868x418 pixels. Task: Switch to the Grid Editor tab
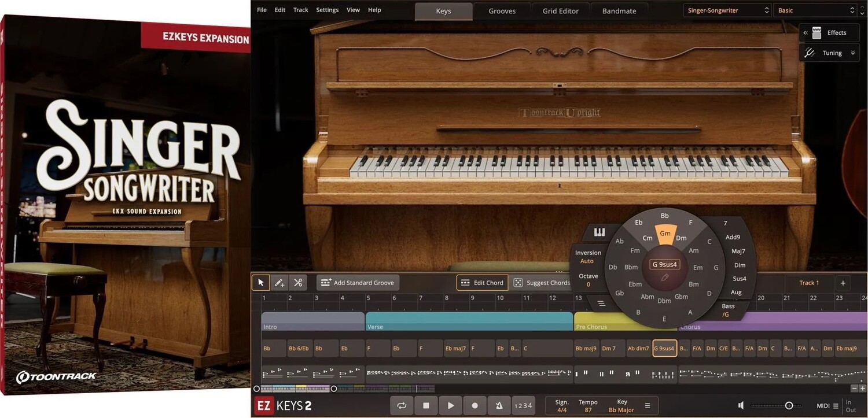pyautogui.click(x=560, y=11)
